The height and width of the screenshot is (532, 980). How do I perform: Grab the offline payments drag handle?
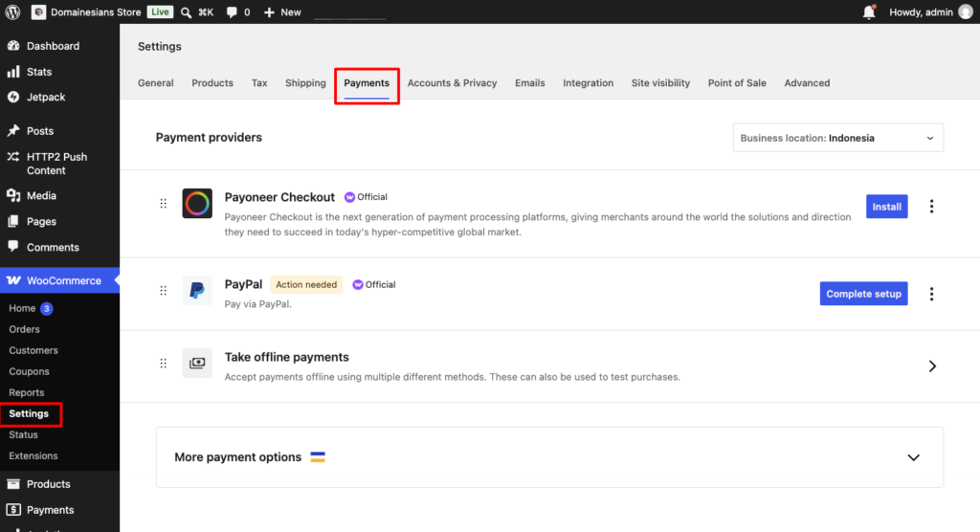(x=163, y=364)
